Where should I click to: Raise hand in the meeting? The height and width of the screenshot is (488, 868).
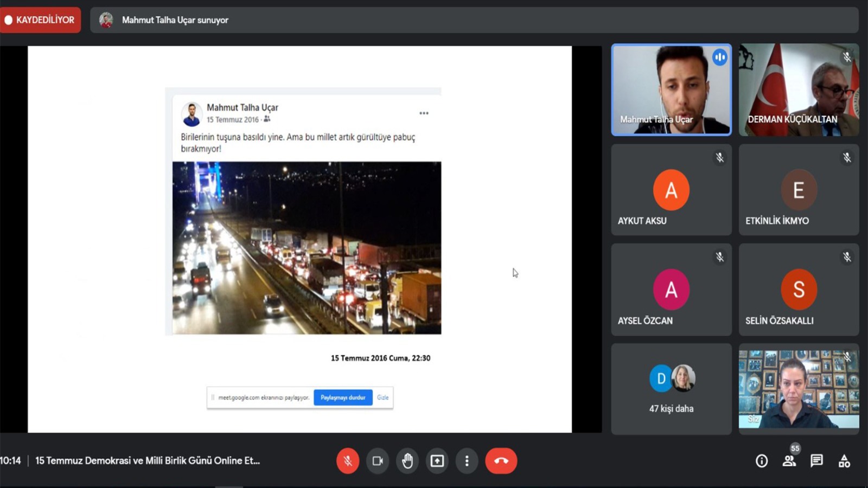click(x=407, y=461)
